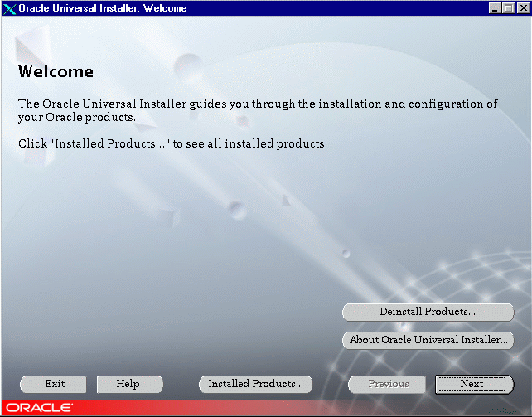Minimize the Oracle Universal Installer window

pyautogui.click(x=496, y=8)
